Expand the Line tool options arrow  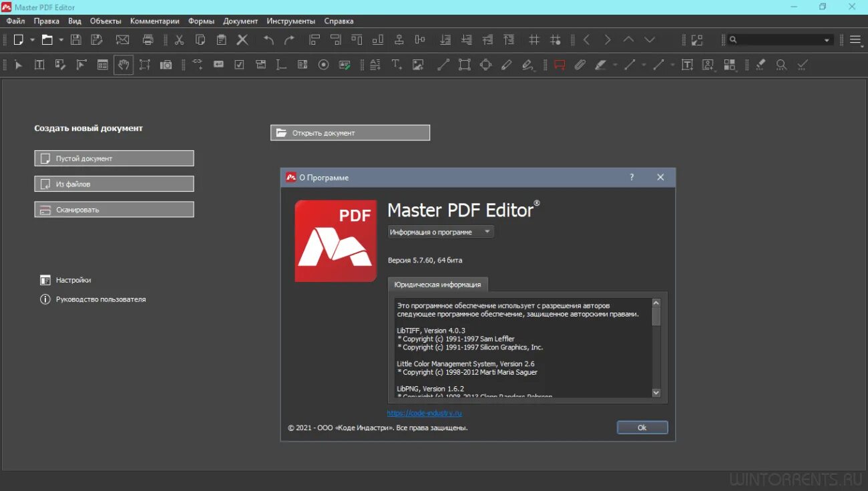click(644, 65)
